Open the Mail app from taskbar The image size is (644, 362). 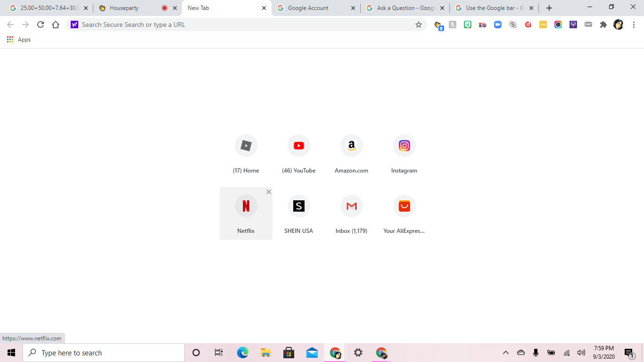click(312, 353)
